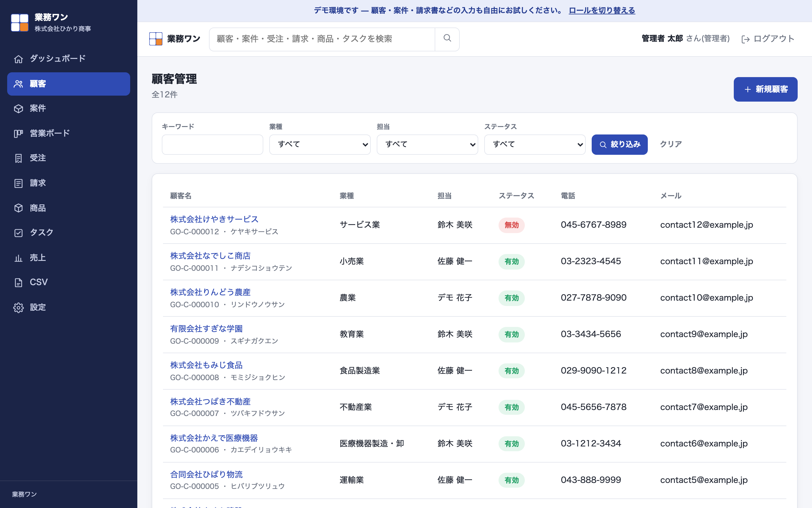The image size is (812, 508).
Task: Open customer 合同会社ひばり物流
Action: (x=206, y=475)
